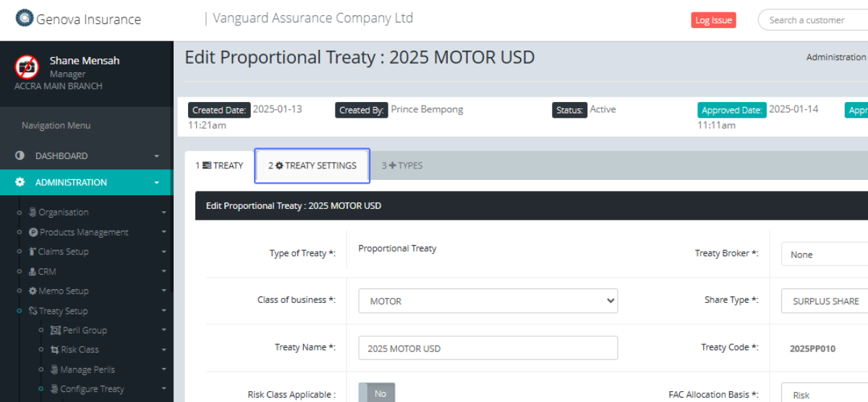Click the Memo Setup gear icon
Viewport: 868px width, 402px height.
33,291
